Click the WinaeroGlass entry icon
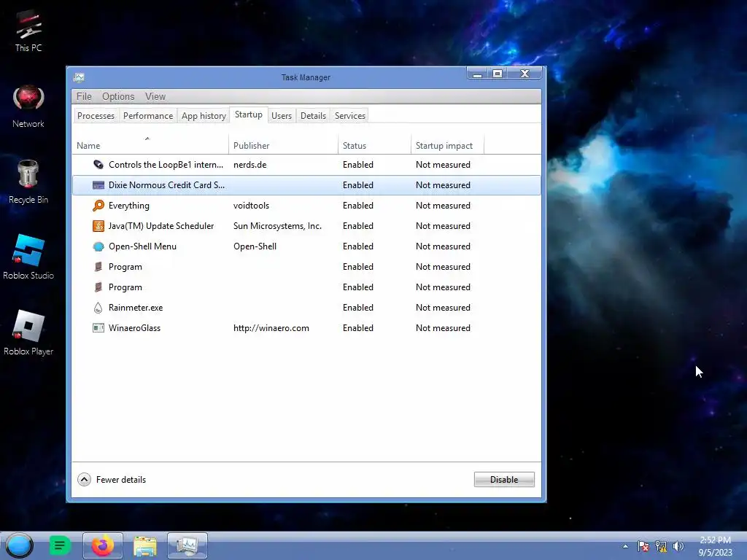 (98, 328)
